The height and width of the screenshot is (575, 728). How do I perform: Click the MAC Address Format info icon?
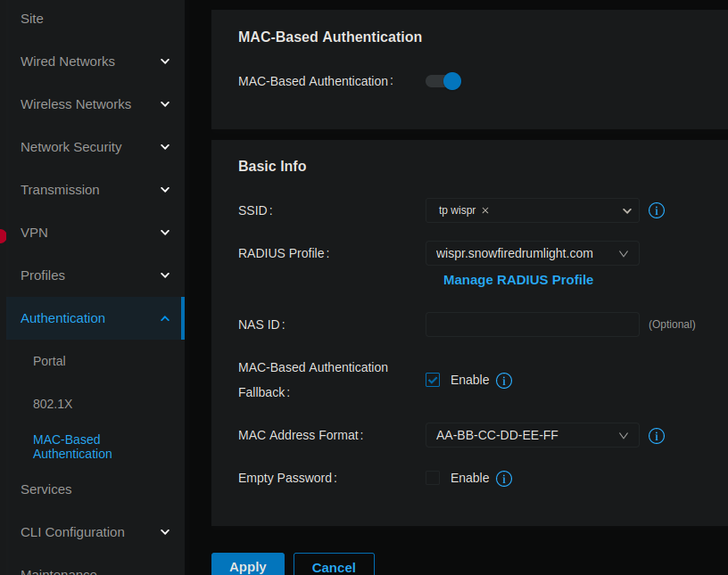coord(657,436)
